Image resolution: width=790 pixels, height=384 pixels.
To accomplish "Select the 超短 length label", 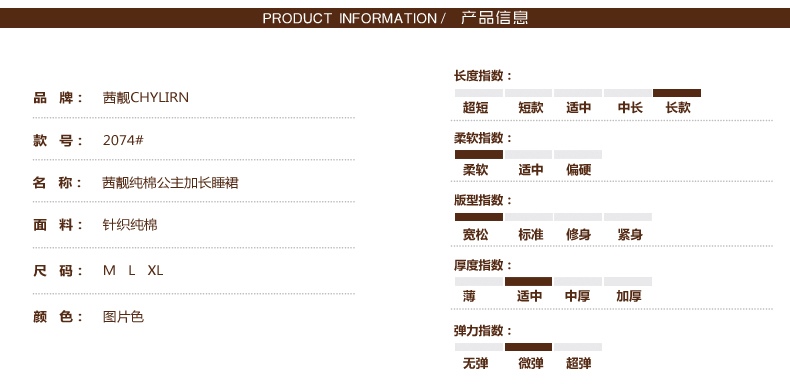I will (476, 107).
